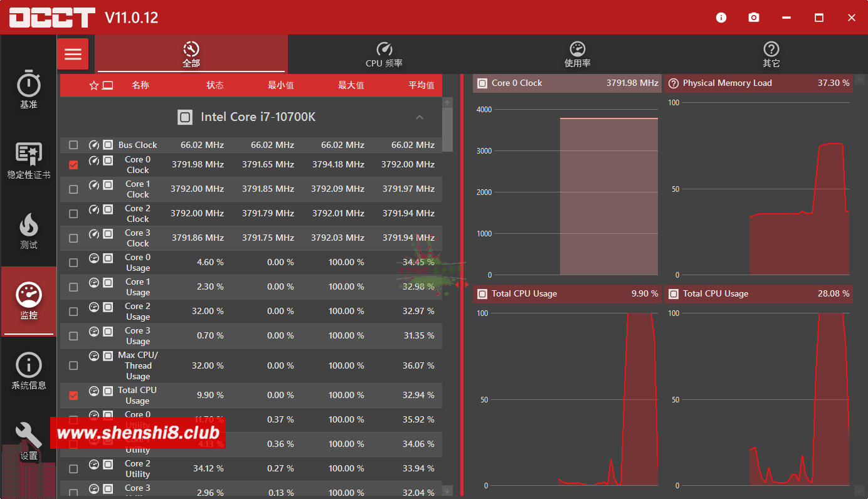
Task: Click the chip icon in Core 1 Usage row
Action: click(108, 282)
